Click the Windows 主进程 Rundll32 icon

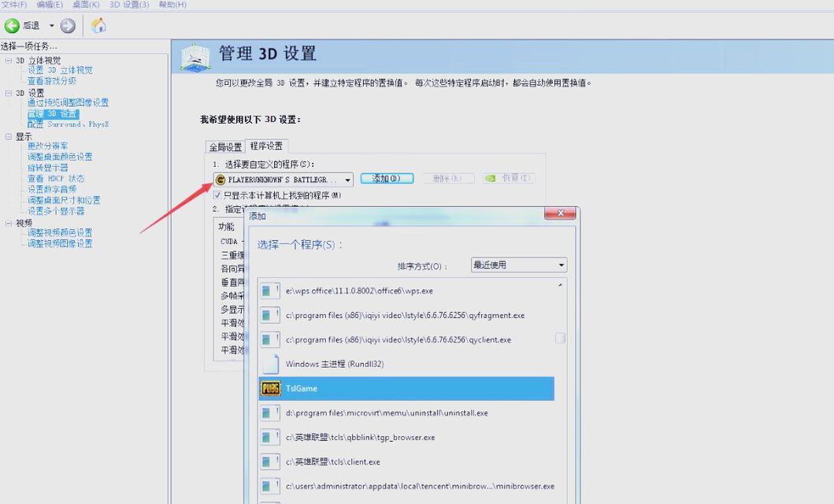click(270, 364)
